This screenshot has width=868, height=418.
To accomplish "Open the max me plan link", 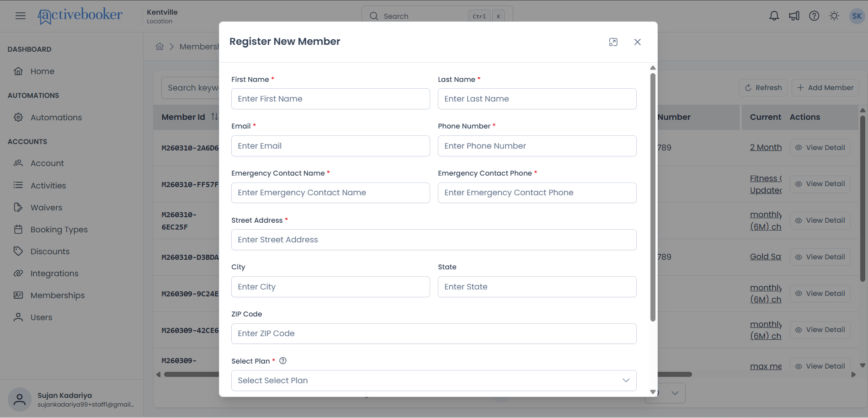I will coord(766,366).
